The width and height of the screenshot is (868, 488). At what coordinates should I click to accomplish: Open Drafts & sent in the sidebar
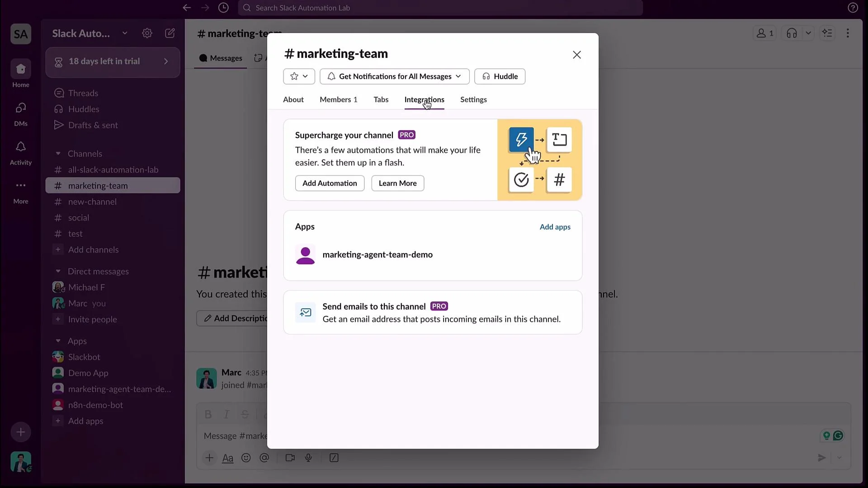pos(113,125)
